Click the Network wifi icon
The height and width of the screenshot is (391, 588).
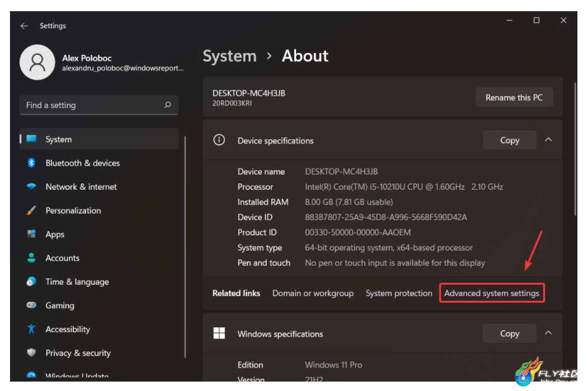coord(31,186)
